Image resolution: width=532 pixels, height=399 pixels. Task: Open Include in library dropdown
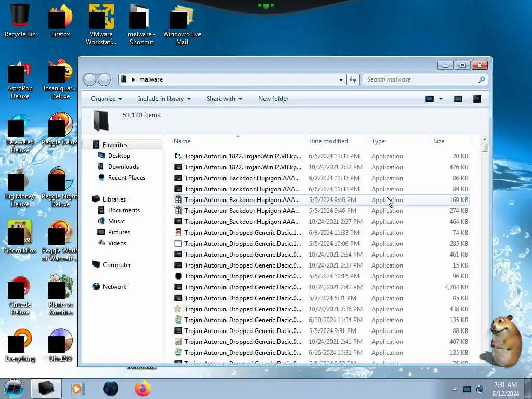[x=164, y=99]
